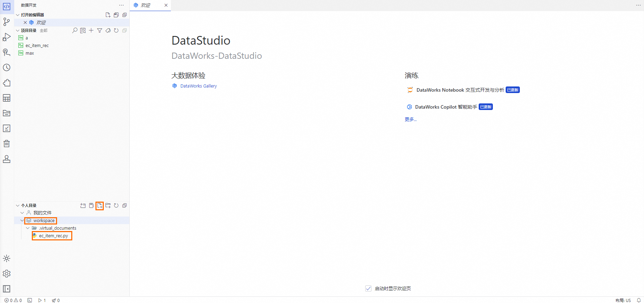Toggle 启动时显示欢迎页 checkbox
644x303 pixels.
tap(368, 288)
